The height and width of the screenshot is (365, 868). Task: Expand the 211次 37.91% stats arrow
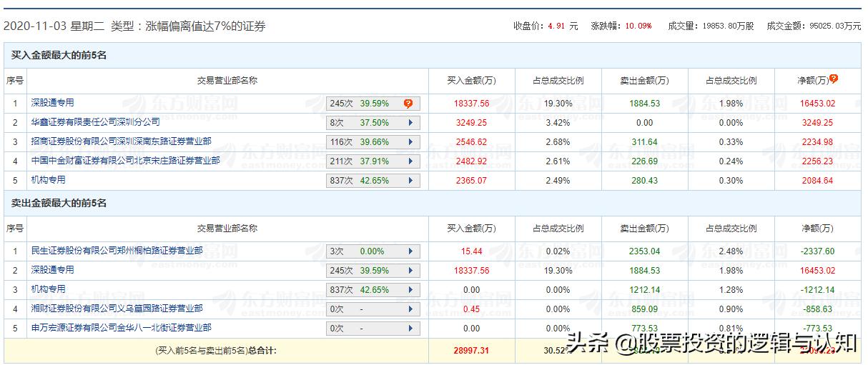(x=410, y=161)
